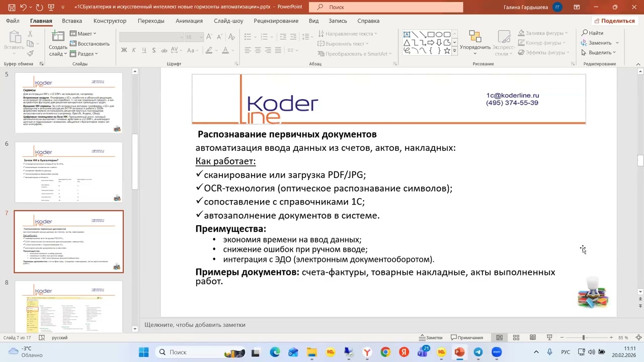Image resolution: width=644 pixels, height=362 pixels.
Task: Click the Windows Start button
Action: [143, 352]
